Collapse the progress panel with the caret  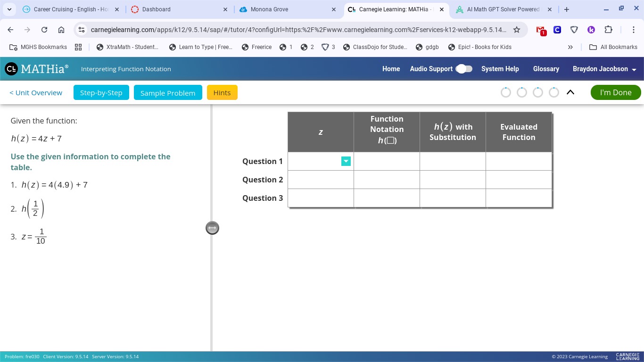tap(570, 92)
